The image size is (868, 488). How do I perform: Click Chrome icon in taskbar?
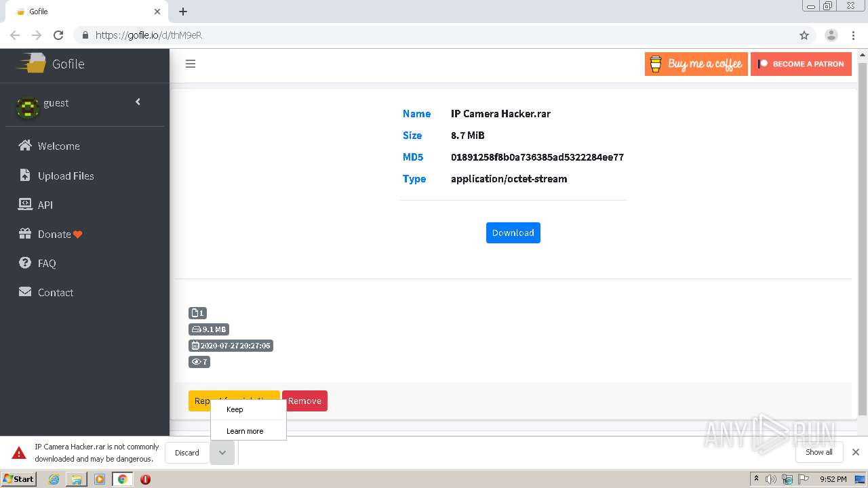tap(123, 479)
